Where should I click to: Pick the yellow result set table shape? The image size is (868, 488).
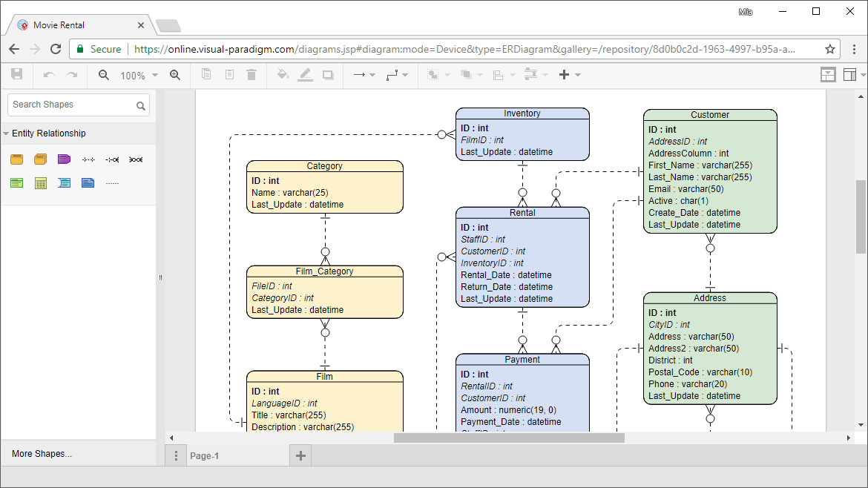coord(40,183)
